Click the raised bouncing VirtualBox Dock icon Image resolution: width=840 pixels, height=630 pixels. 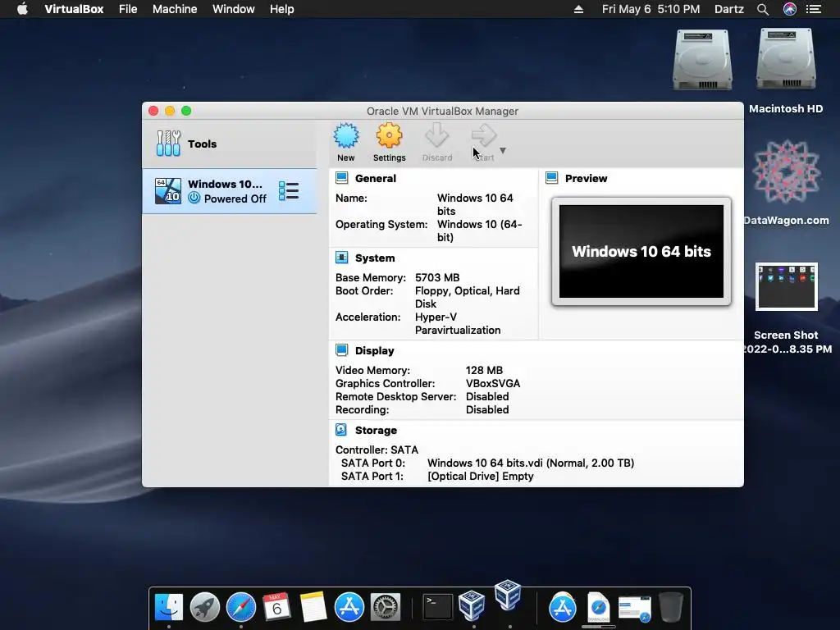[x=508, y=596]
